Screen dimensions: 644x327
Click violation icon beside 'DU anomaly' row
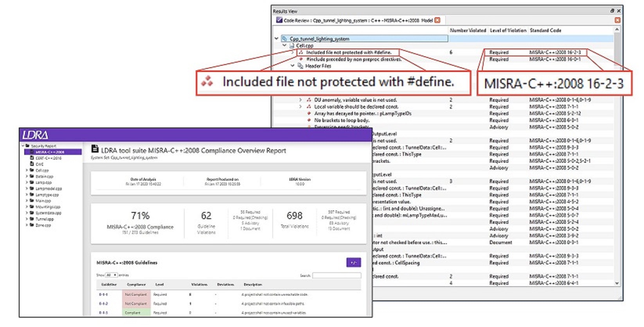(309, 100)
